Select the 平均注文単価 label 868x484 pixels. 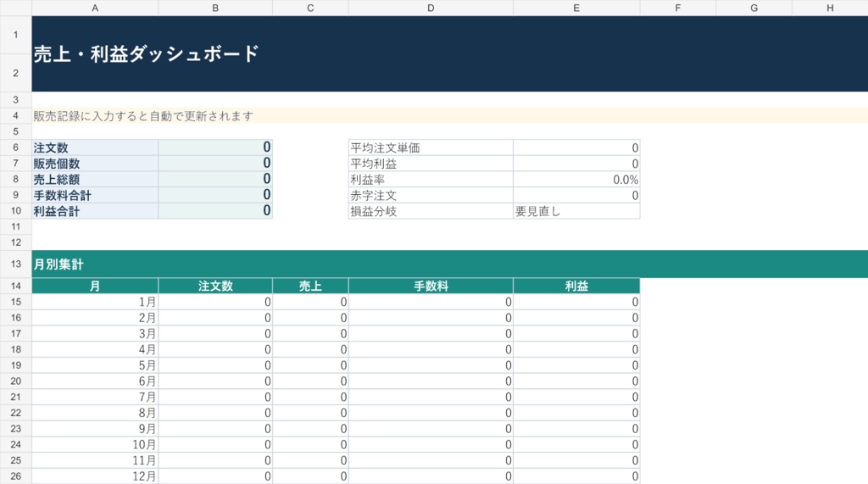[431, 147]
